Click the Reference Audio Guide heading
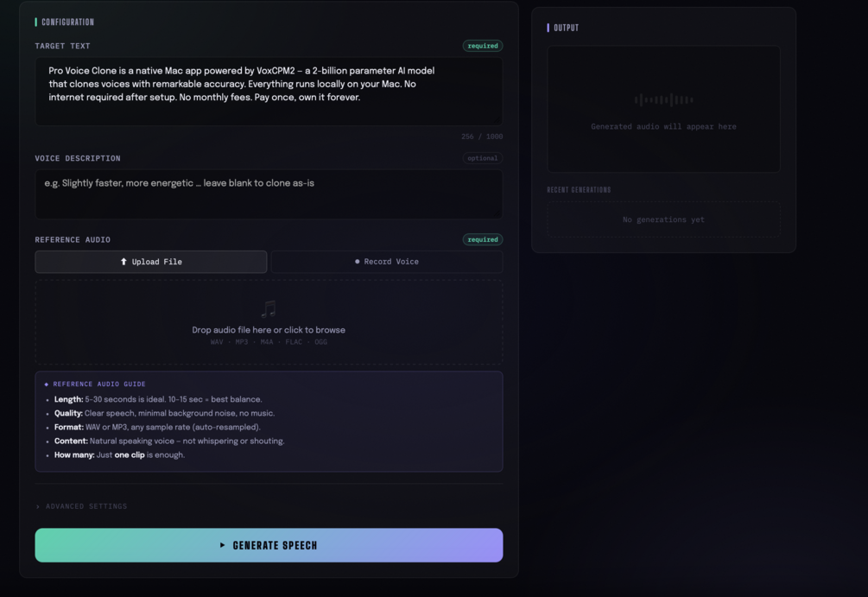The image size is (868, 597). [95, 384]
